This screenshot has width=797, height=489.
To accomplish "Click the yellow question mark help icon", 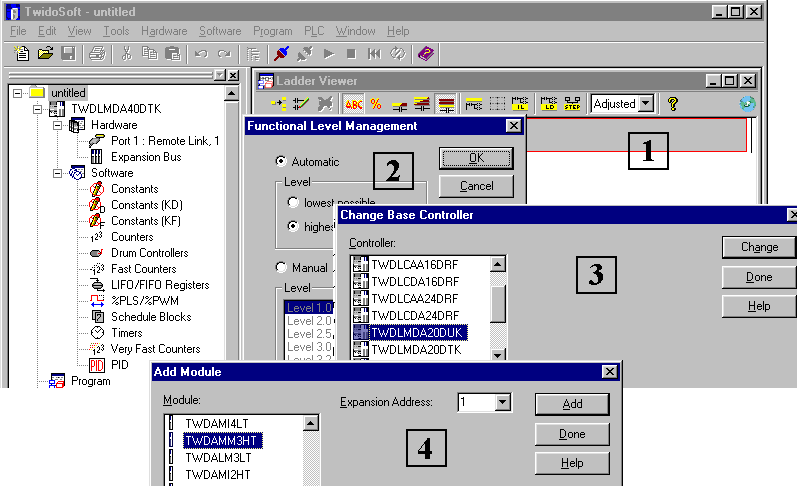I will pyautogui.click(x=673, y=104).
